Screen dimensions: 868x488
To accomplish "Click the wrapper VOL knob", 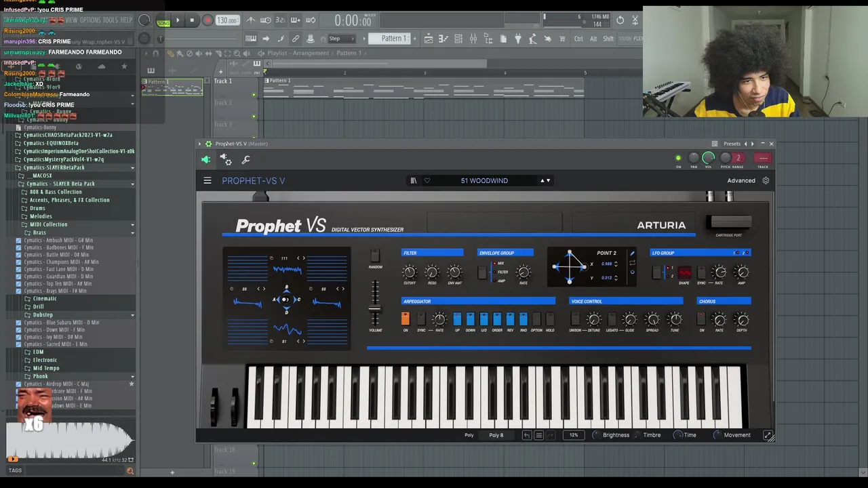I will (x=709, y=158).
